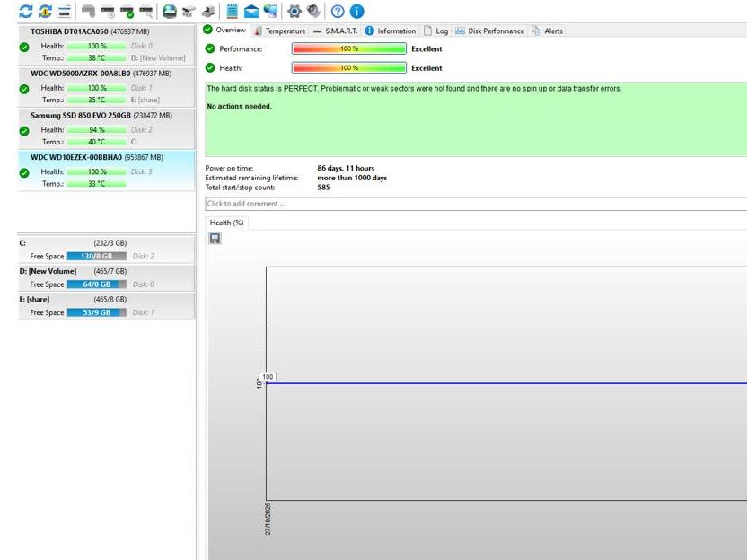
Task: Open the blue notepad report icon
Action: pyautogui.click(x=233, y=11)
